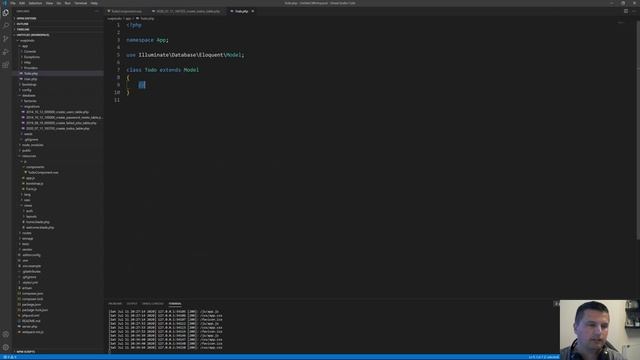Image resolution: width=640 pixels, height=360 pixels.
Task: Switch to create_todos_table.php editor tab
Action: pyautogui.click(x=188, y=11)
